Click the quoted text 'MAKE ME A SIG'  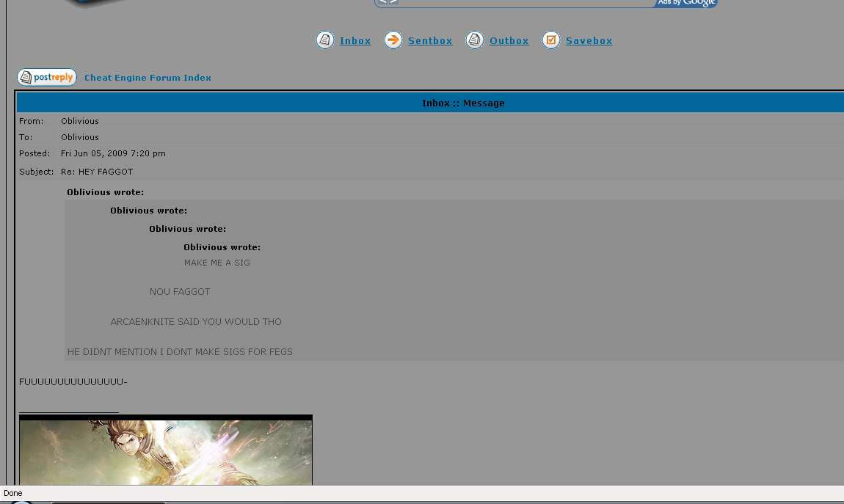coord(217,263)
